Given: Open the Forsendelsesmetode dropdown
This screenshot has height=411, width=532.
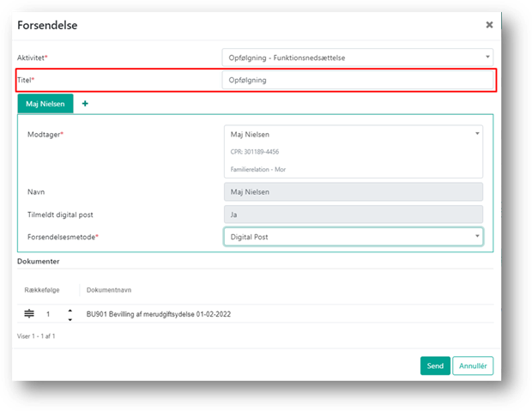Looking at the screenshot, I should coord(353,237).
